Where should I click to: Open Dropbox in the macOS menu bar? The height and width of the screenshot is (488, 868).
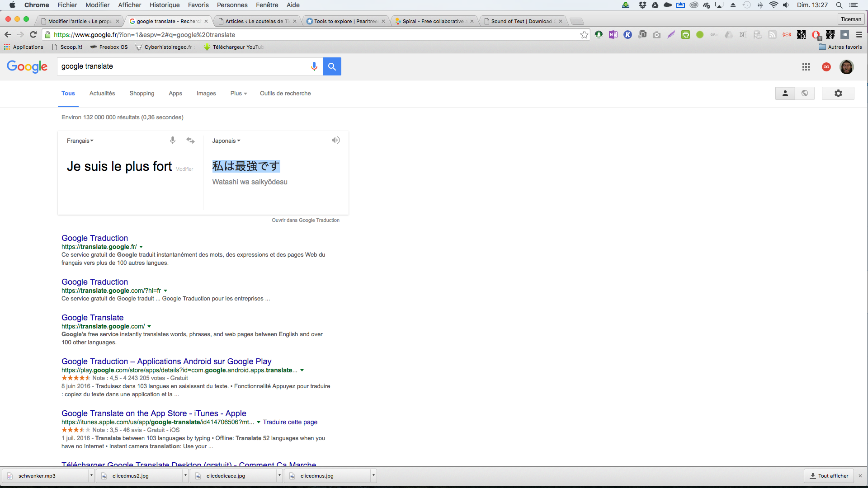pos(642,5)
